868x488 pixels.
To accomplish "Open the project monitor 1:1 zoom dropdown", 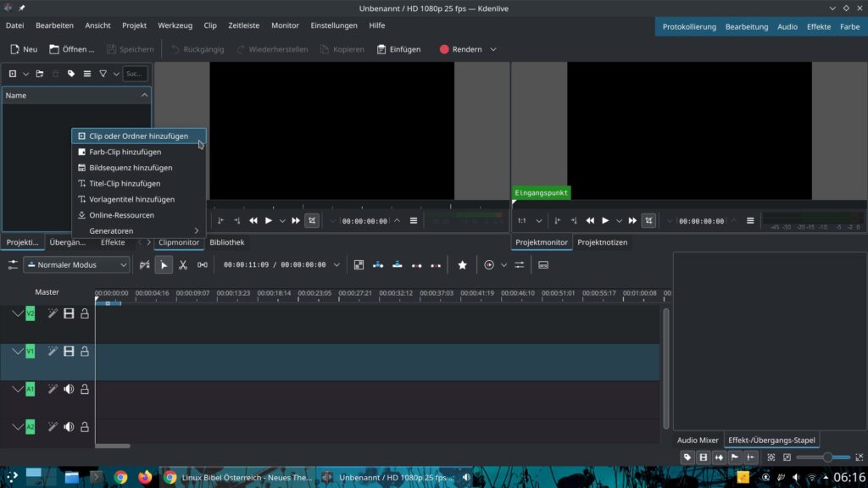I will pos(529,221).
